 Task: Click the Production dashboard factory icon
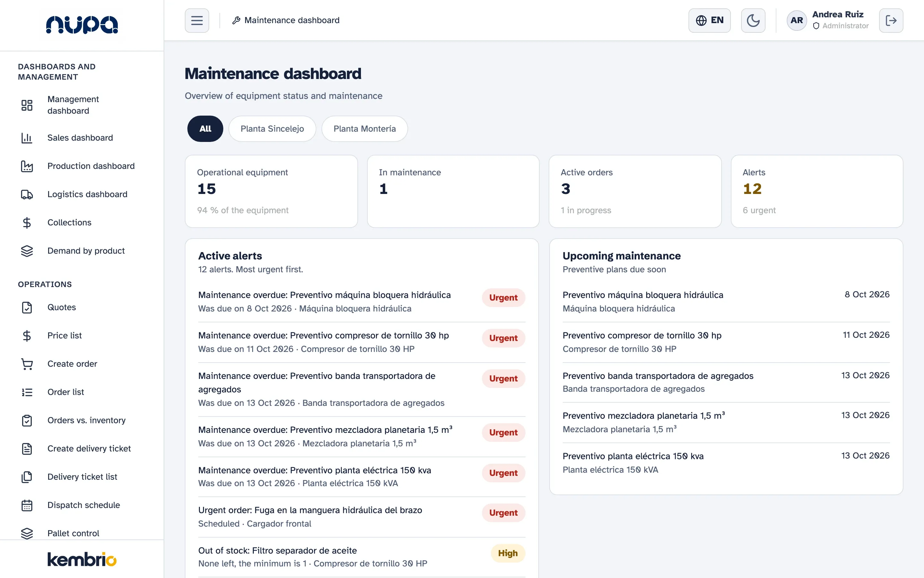point(27,166)
